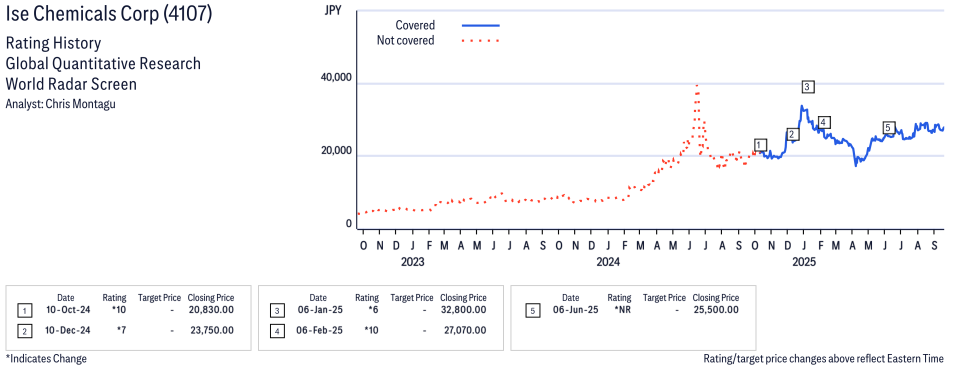Click chart marker number 1
The image size is (955, 365).
(759, 144)
